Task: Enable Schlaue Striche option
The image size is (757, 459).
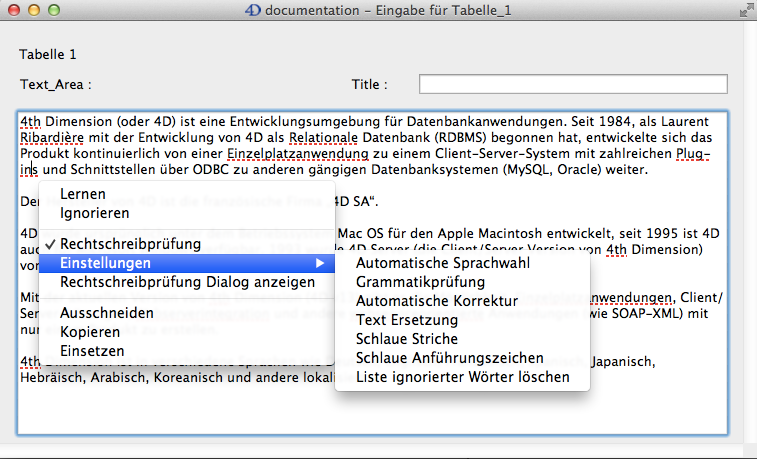Action: 410,339
